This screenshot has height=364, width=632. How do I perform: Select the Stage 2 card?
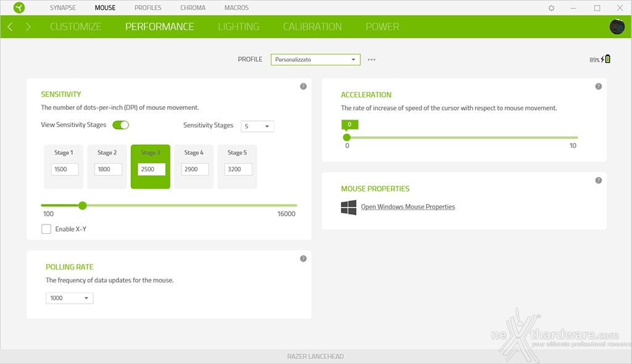pos(107,167)
